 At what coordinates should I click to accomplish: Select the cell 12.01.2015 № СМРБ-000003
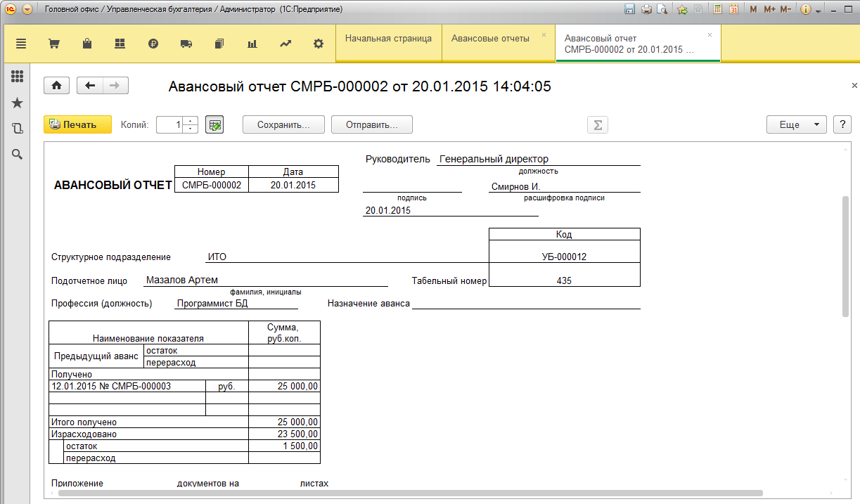point(127,386)
